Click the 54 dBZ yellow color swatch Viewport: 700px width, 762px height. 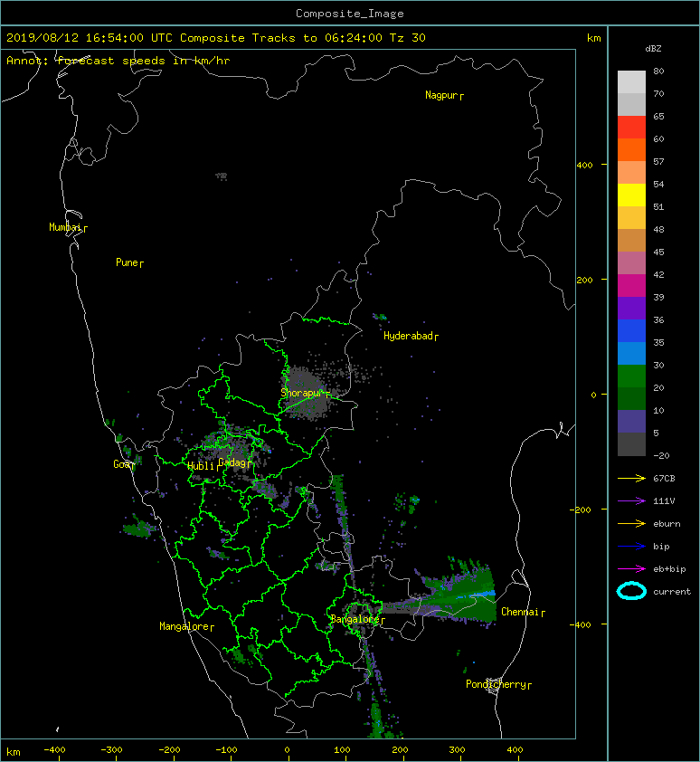pos(631,195)
